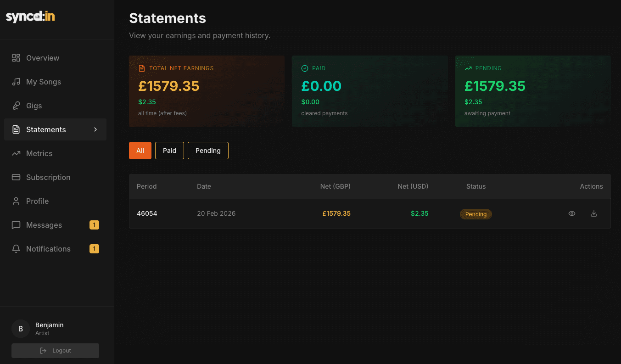Click the Paid card £0.00 amount
621x364 pixels.
click(x=321, y=86)
